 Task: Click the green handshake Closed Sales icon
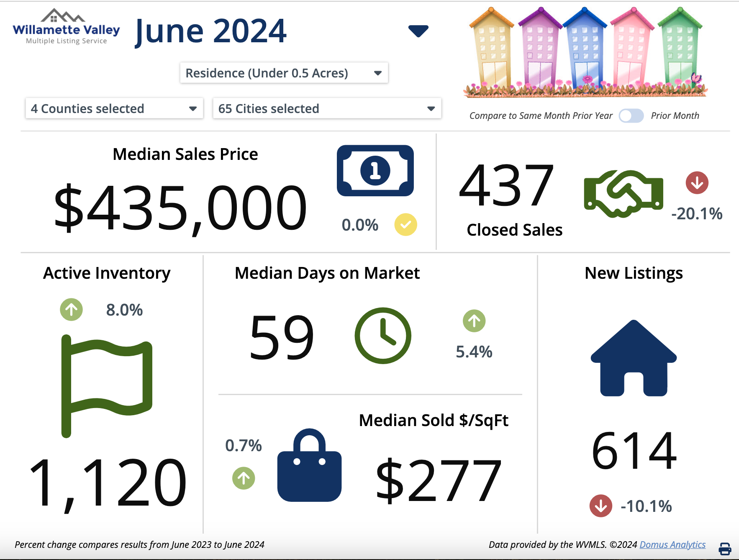click(x=623, y=194)
